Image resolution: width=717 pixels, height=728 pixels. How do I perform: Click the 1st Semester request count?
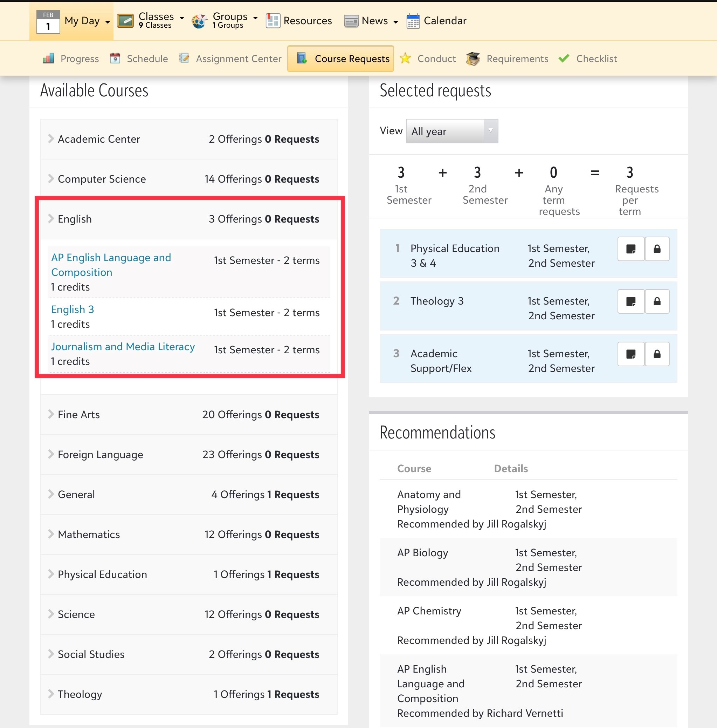click(401, 172)
